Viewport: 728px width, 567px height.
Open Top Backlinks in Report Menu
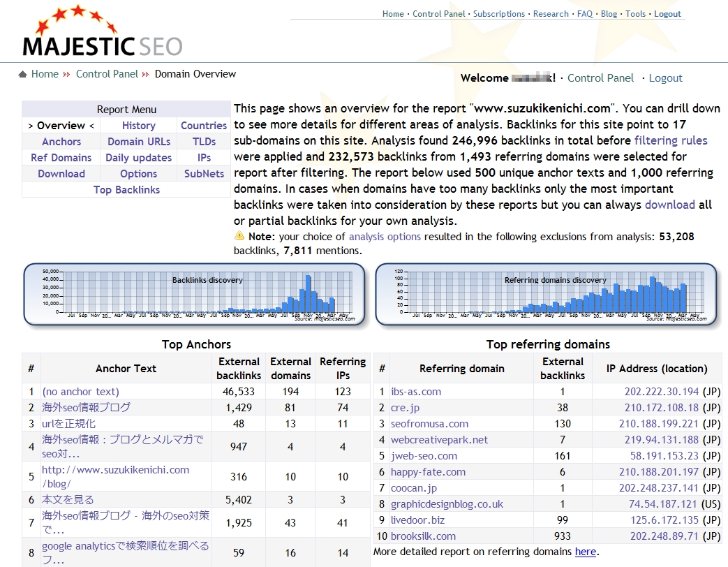126,190
